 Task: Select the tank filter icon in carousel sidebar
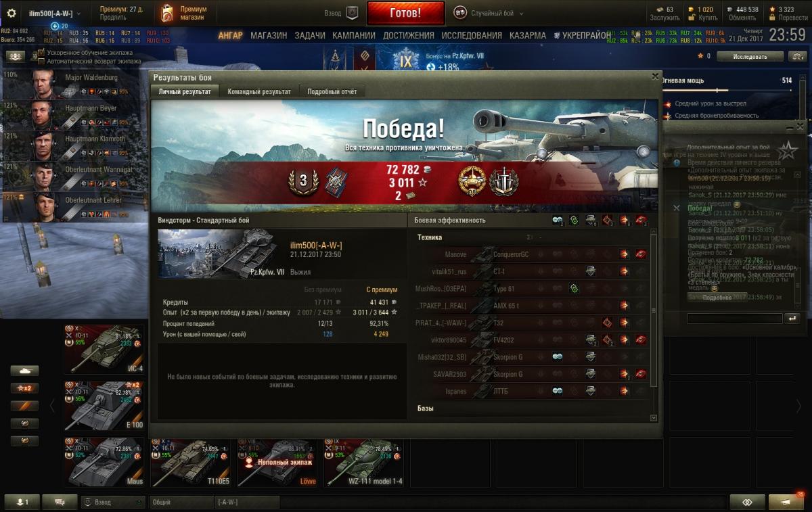tap(24, 371)
